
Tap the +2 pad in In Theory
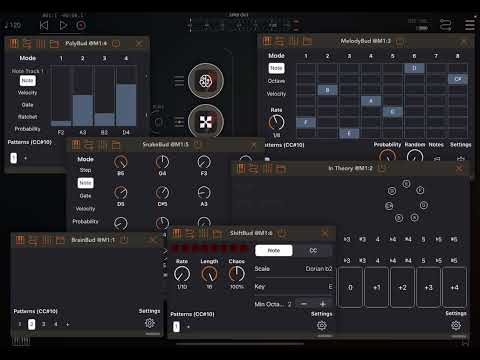pos(402,287)
